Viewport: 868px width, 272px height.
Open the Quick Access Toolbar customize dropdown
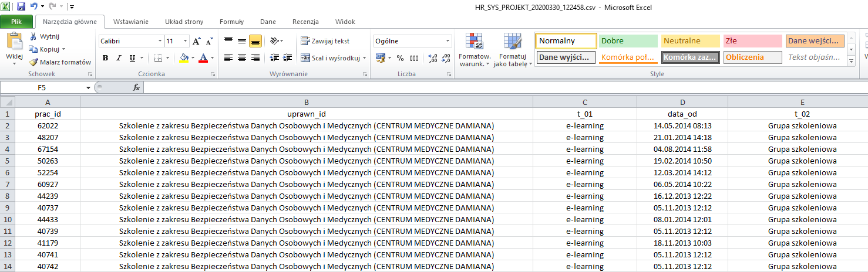(72, 8)
